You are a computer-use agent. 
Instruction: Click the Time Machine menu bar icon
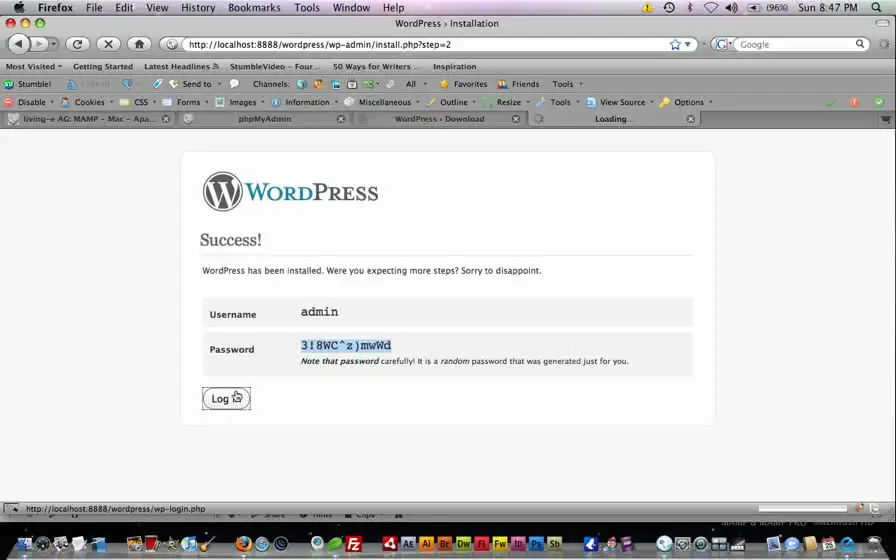pos(669,7)
